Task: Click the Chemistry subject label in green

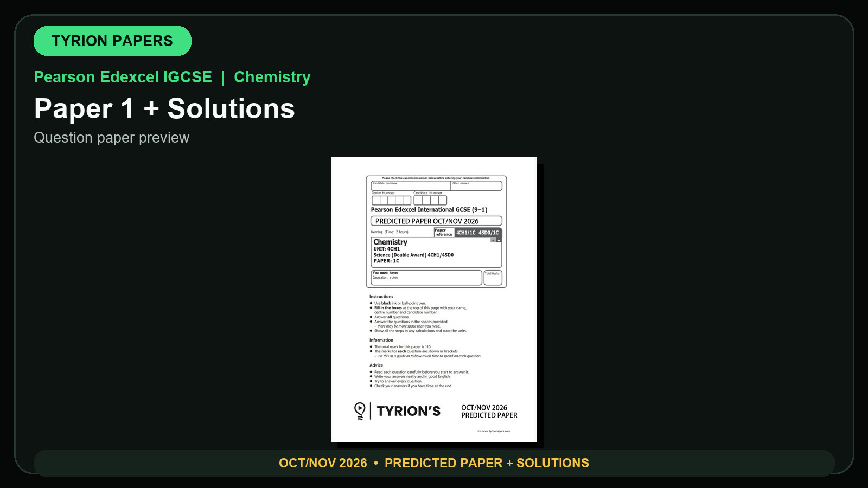Action: coord(272,77)
